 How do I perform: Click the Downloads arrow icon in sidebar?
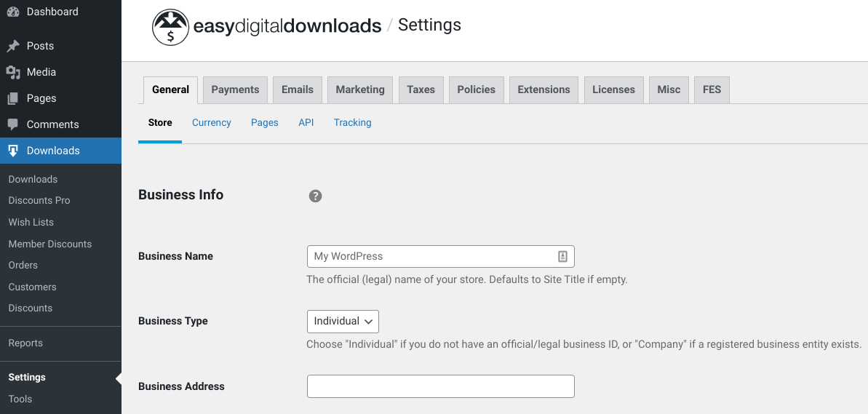[x=12, y=151]
